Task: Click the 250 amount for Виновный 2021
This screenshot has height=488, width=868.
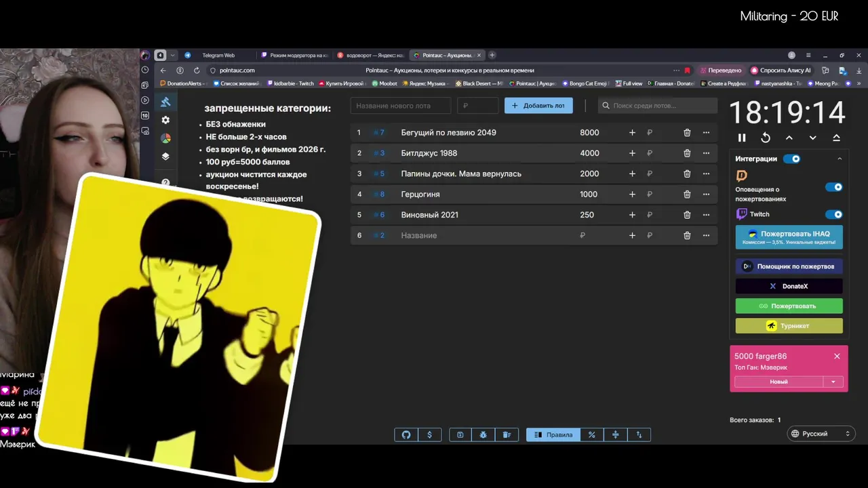Action: (587, 215)
